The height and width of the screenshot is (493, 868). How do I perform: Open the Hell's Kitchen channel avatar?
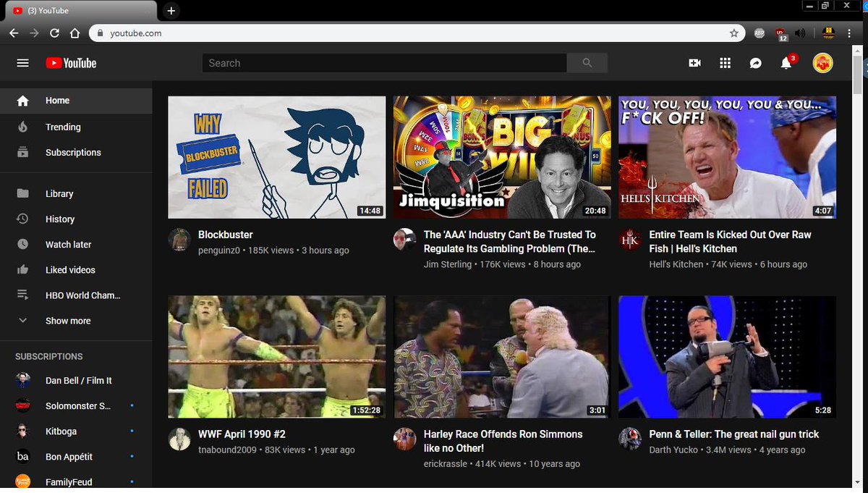click(630, 240)
